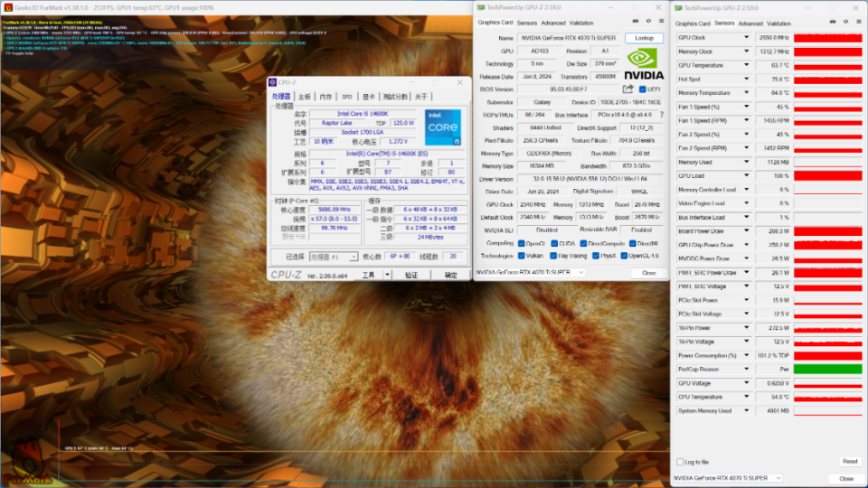Open the Board Power Draw sensor dropdown
Image resolution: width=868 pixels, height=488 pixels.
pyautogui.click(x=746, y=231)
